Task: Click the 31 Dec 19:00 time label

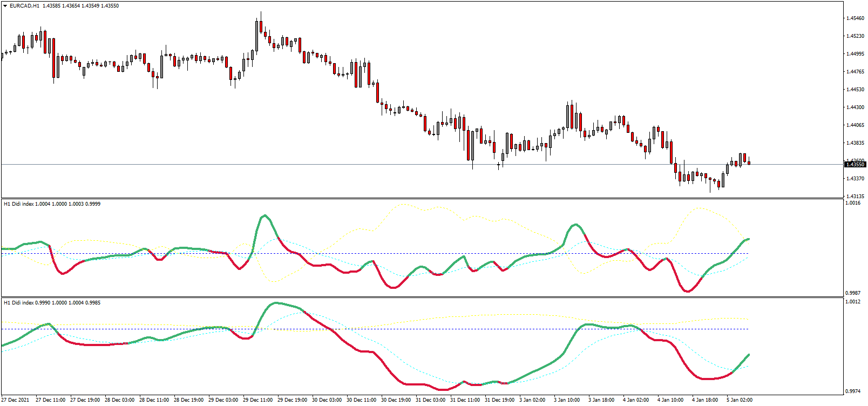Action: coord(499,400)
